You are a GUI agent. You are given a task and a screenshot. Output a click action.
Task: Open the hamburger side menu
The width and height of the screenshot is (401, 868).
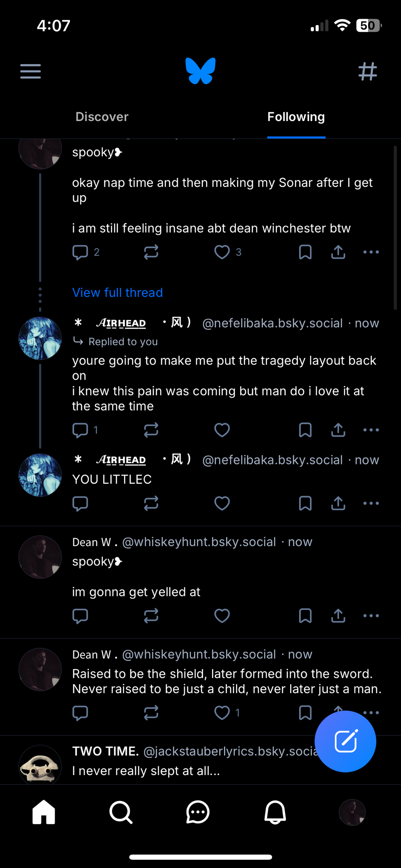[x=30, y=71]
